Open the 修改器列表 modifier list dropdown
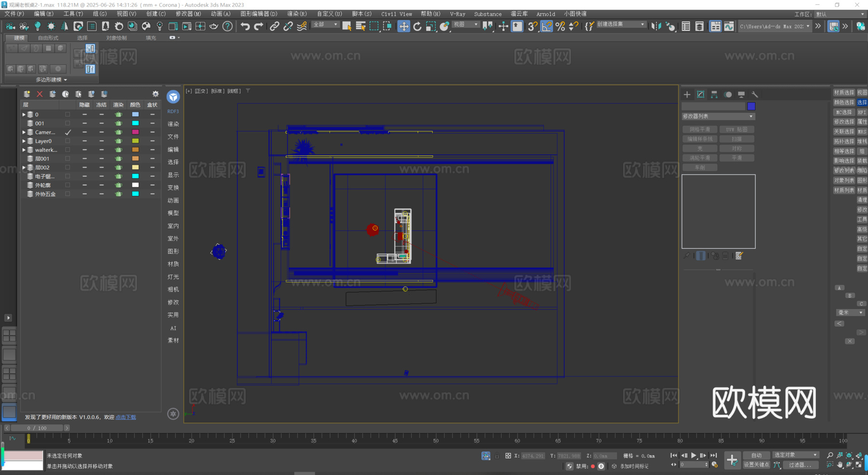868x475 pixels. point(718,116)
